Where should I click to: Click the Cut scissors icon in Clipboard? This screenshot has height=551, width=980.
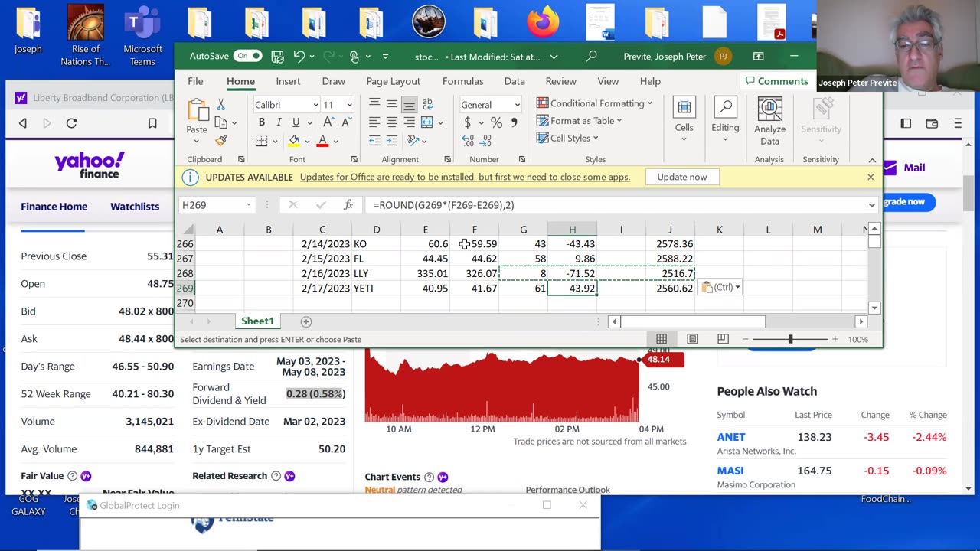click(221, 105)
